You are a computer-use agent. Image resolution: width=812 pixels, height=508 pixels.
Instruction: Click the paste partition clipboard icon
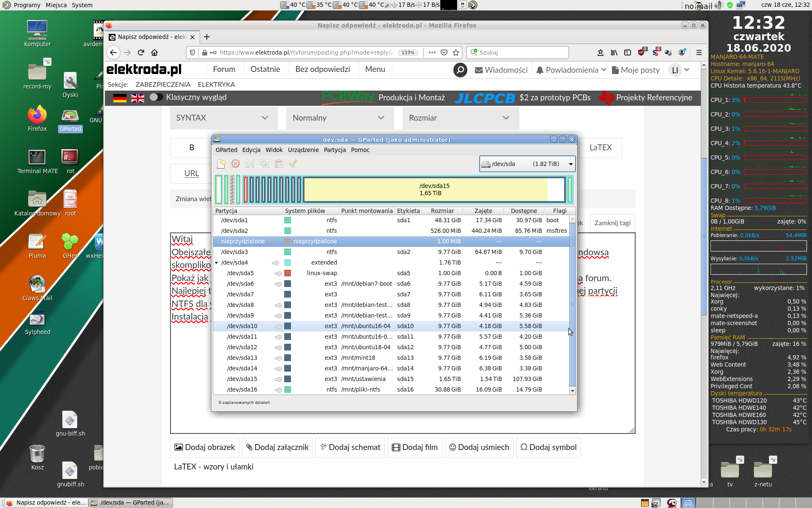click(x=279, y=164)
